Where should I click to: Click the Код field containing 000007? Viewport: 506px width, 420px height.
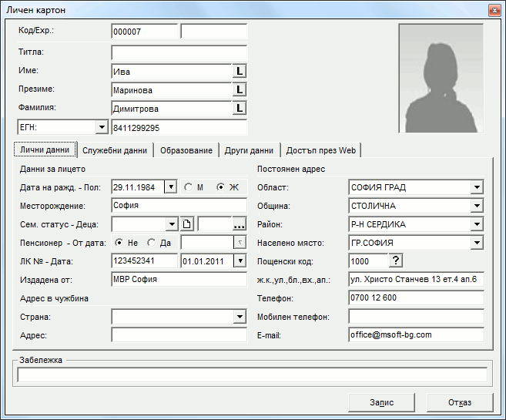click(144, 32)
